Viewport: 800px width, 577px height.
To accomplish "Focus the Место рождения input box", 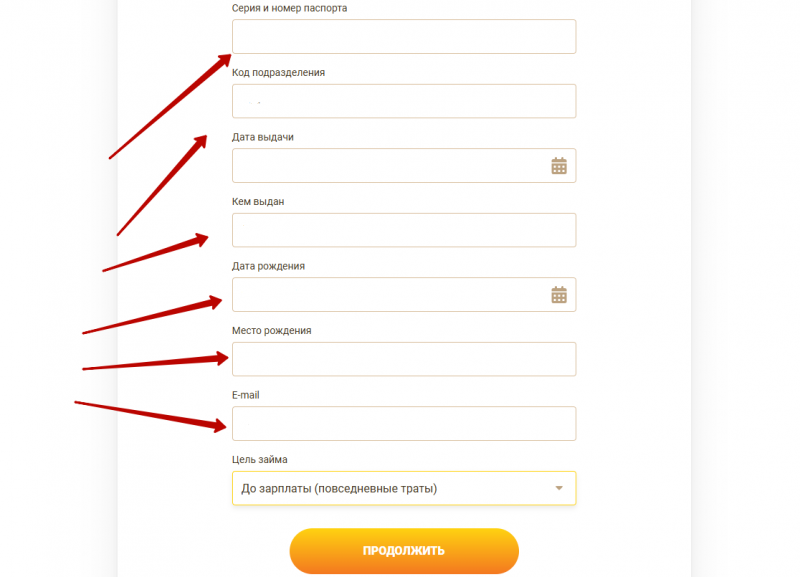I will tap(403, 359).
